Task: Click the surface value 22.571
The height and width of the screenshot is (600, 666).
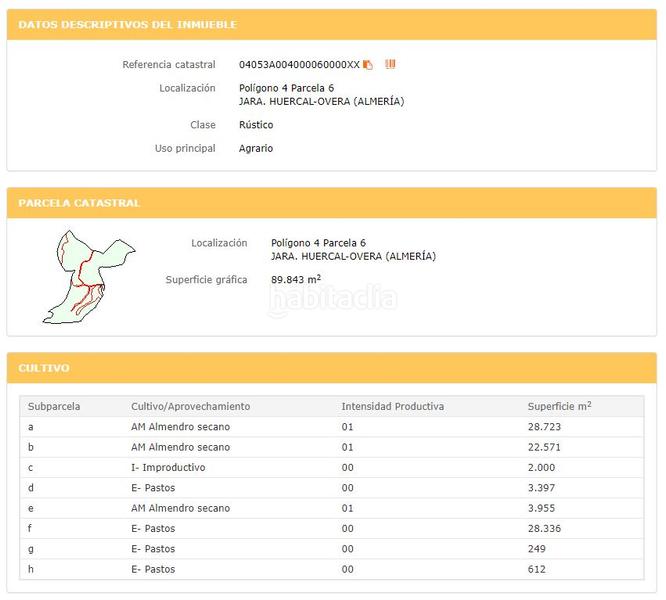Action: [x=545, y=447]
